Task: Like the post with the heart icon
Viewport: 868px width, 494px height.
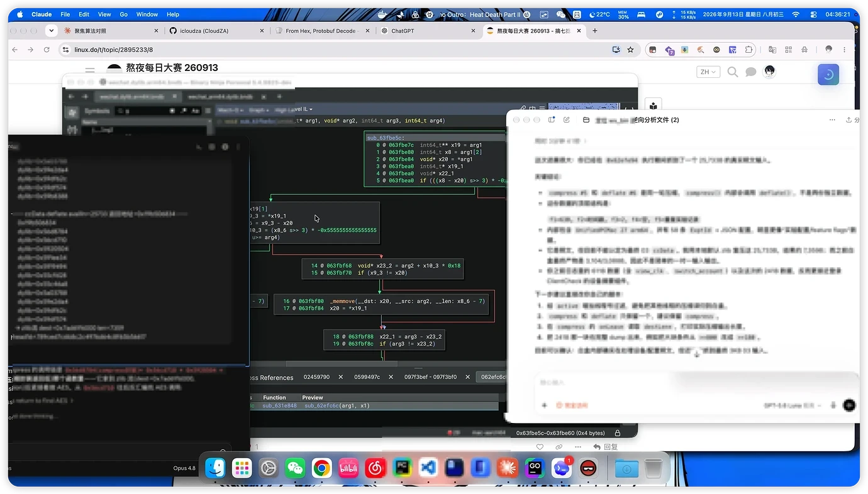Action: [x=540, y=447]
